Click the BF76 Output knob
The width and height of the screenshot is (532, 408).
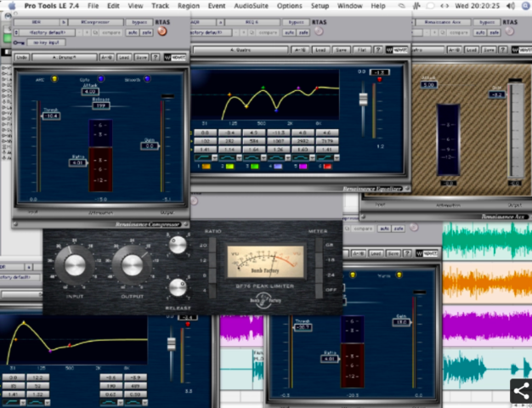click(x=133, y=265)
